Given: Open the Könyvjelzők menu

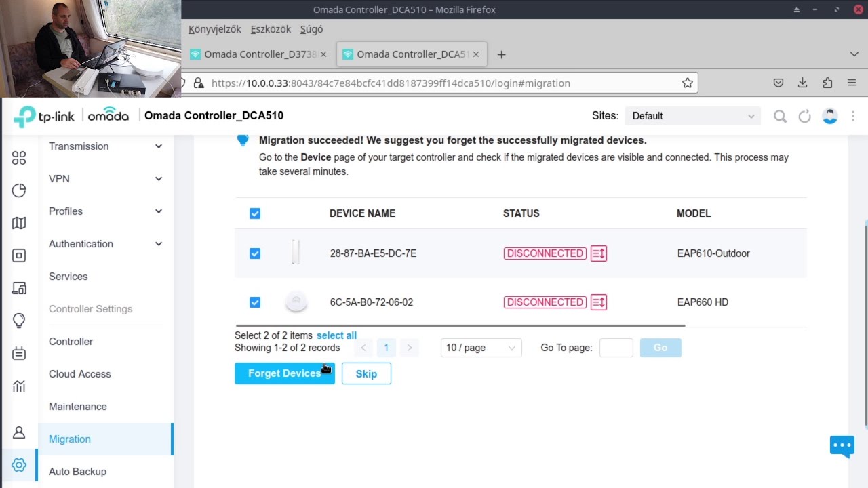Looking at the screenshot, I should point(215,29).
